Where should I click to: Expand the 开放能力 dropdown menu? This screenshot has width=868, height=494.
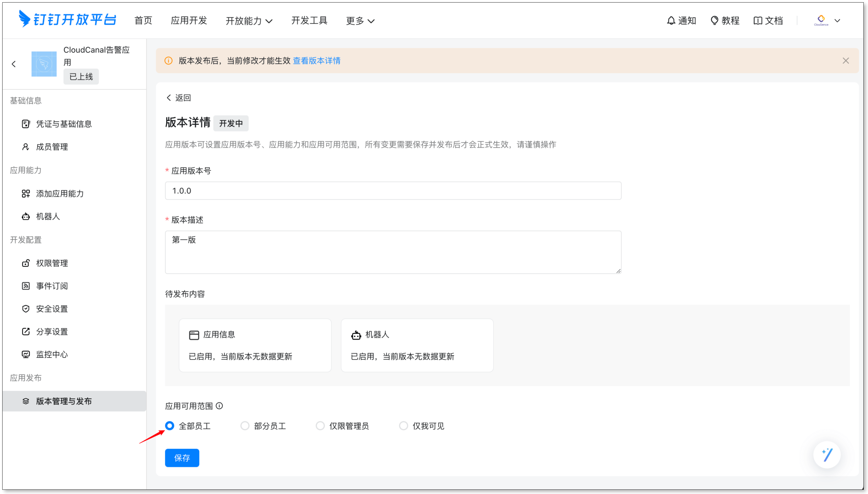pyautogui.click(x=249, y=21)
